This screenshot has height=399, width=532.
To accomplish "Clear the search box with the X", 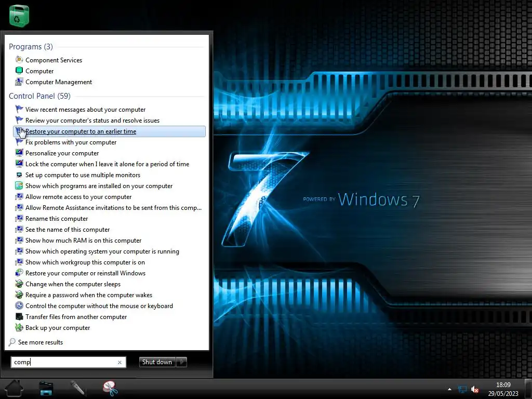I will point(119,362).
